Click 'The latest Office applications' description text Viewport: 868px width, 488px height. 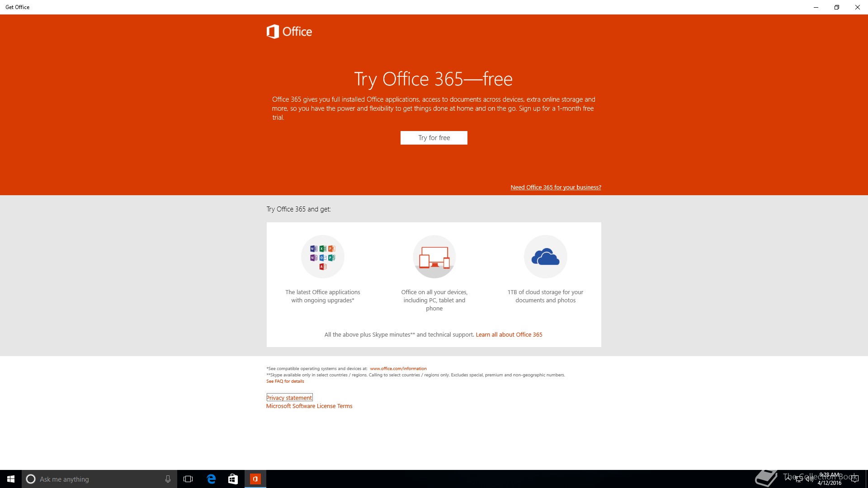point(323,296)
